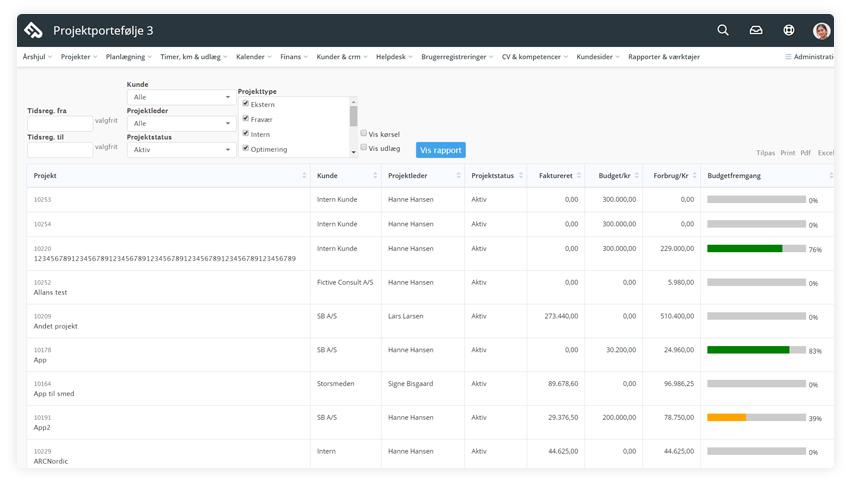Open the Kunder & crm menu
This screenshot has height=482, width=850.
coord(342,56)
